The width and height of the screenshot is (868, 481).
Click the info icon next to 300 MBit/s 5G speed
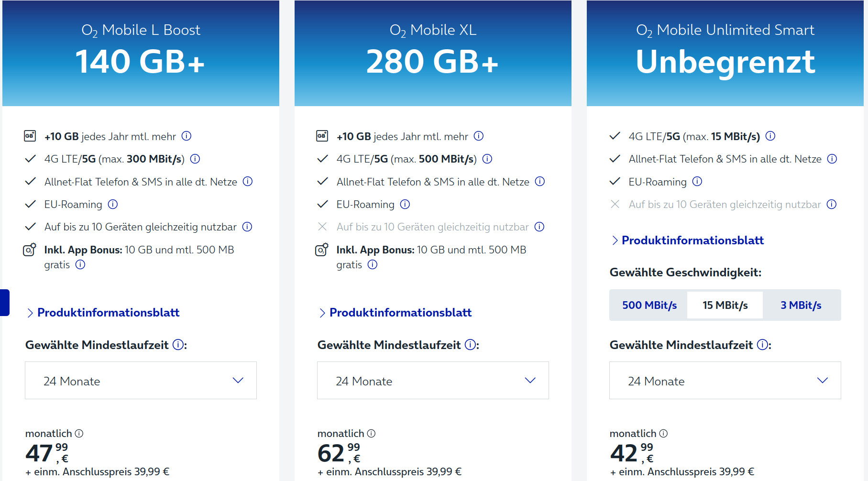(195, 159)
